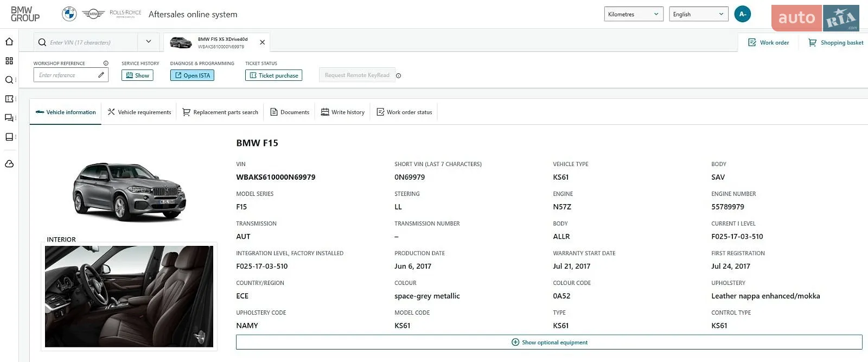This screenshot has height=362, width=868.
Task: Click the pencil edit icon in reference field
Action: 101,75
